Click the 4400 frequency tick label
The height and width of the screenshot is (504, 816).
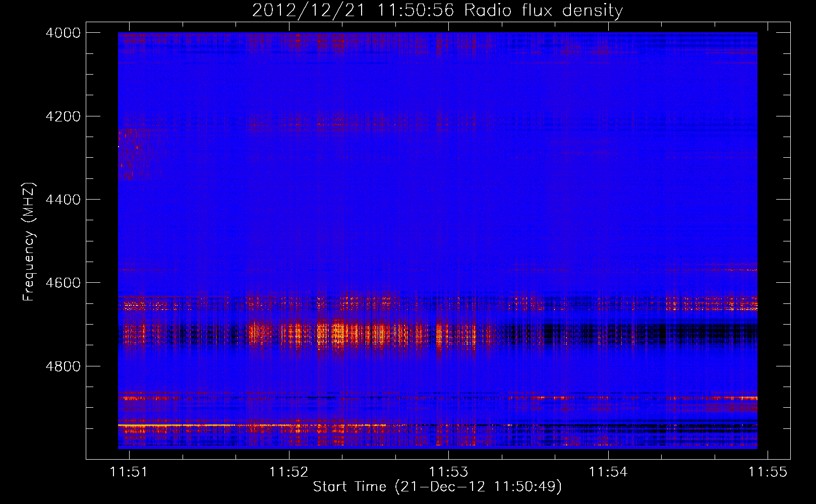click(63, 200)
